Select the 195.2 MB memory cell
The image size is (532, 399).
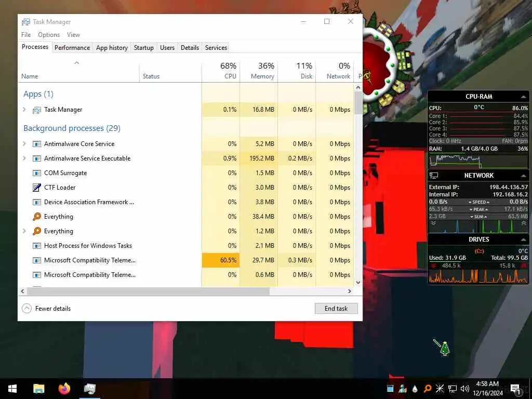point(259,158)
